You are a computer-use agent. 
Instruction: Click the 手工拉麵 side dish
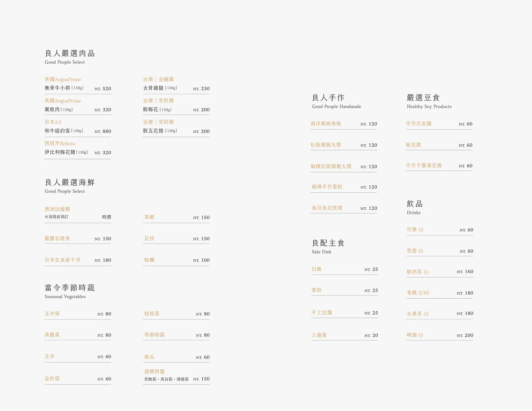[322, 313]
